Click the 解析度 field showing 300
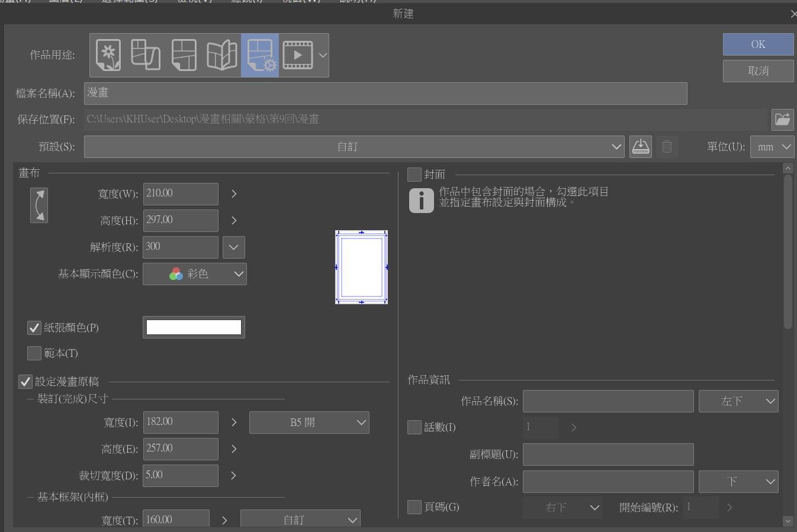Image resolution: width=797 pixels, height=532 pixels. point(181,247)
